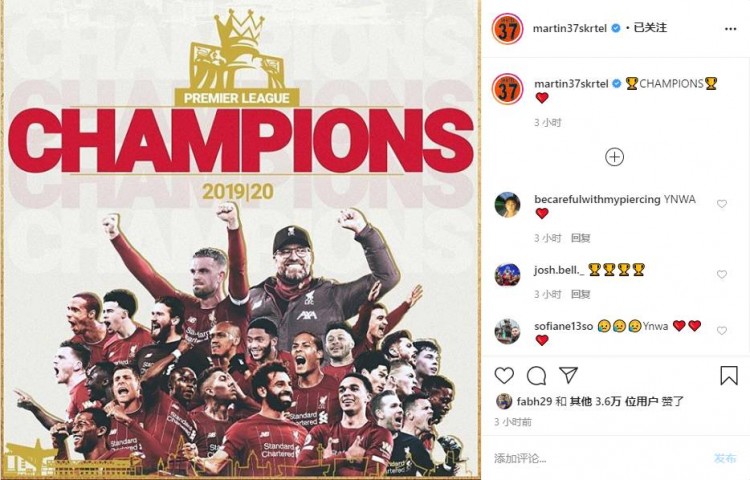Load more comments with plus circle

click(614, 157)
